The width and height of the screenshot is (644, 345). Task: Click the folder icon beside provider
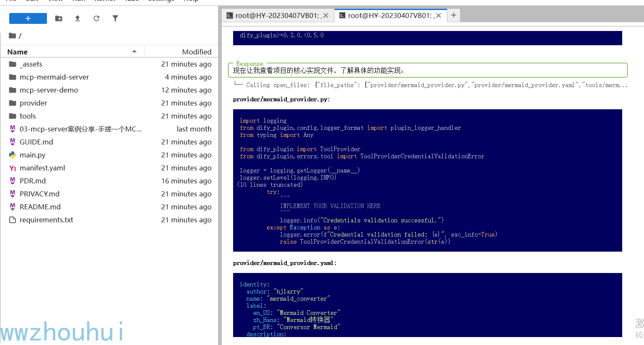point(13,103)
